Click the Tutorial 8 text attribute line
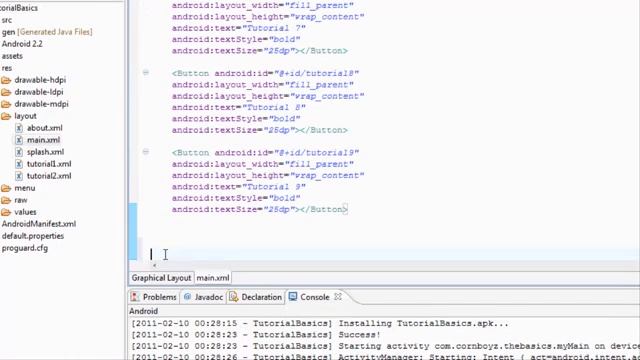 pyautogui.click(x=238, y=107)
